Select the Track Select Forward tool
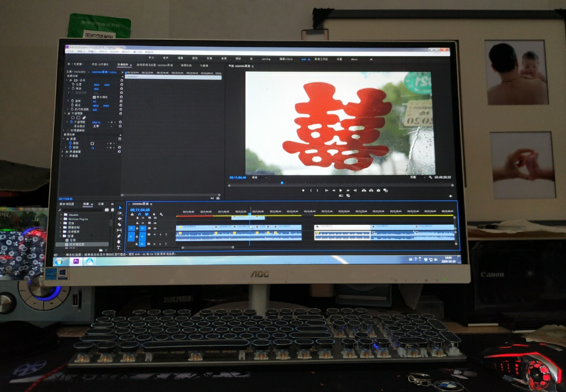Screen dimensions: 566x392 (x=120, y=213)
